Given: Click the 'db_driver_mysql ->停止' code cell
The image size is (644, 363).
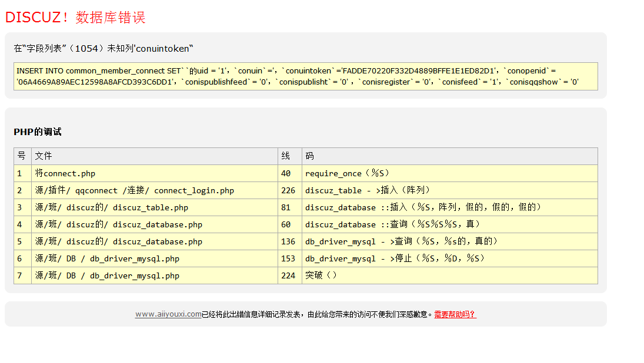Looking at the screenshot, I should [x=395, y=258].
